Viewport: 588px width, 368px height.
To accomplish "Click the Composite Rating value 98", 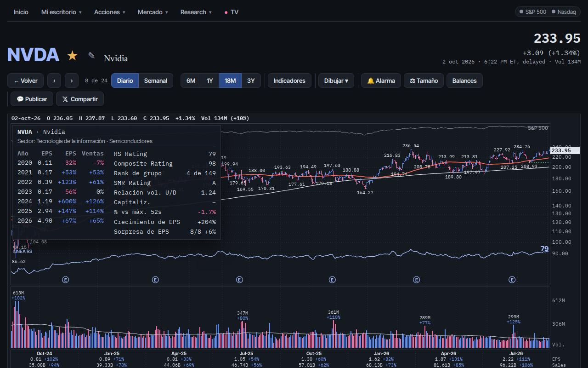I will coord(212,163).
